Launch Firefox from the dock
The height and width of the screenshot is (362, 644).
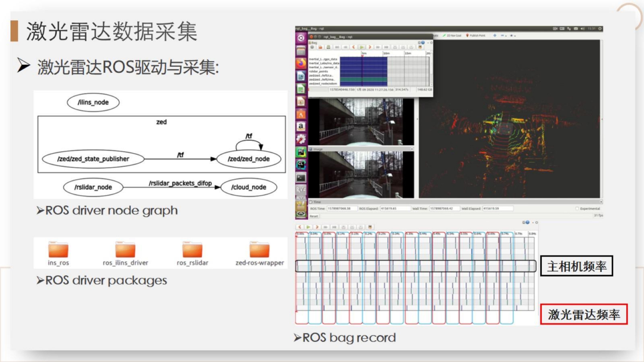point(301,63)
